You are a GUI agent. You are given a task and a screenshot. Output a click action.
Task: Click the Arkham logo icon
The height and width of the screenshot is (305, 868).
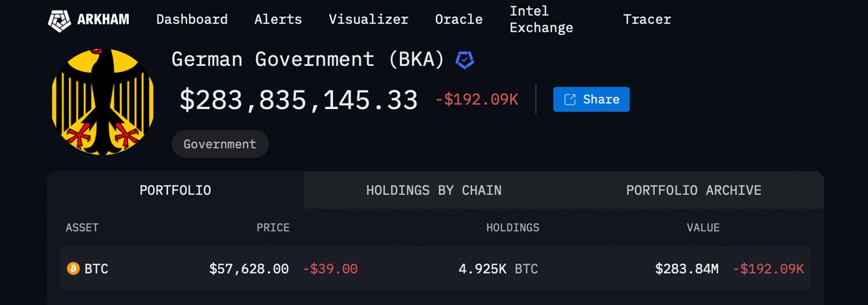tap(59, 20)
